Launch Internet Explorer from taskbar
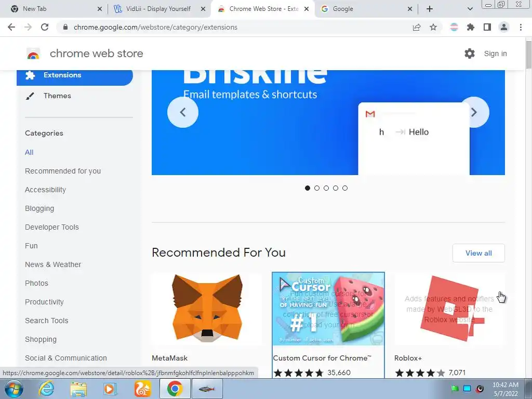Image resolution: width=532 pixels, height=399 pixels. (x=46, y=389)
